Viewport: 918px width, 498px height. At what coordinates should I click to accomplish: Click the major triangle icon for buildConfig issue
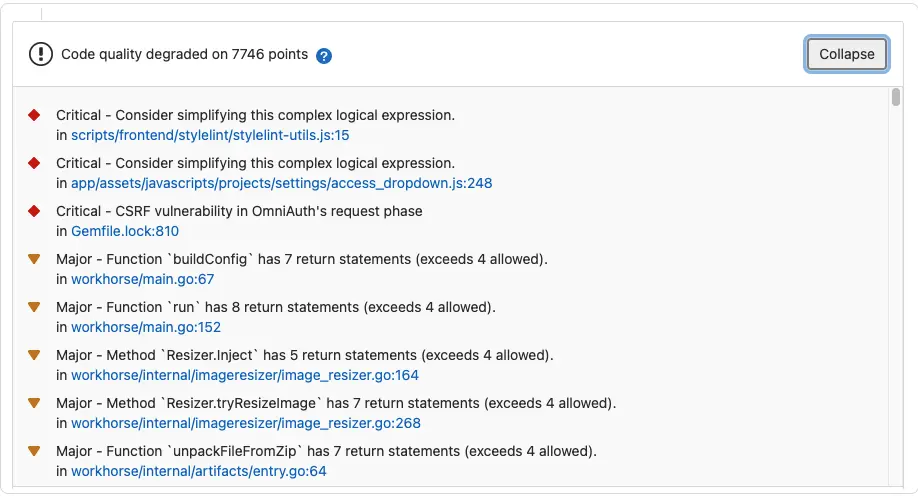34,259
